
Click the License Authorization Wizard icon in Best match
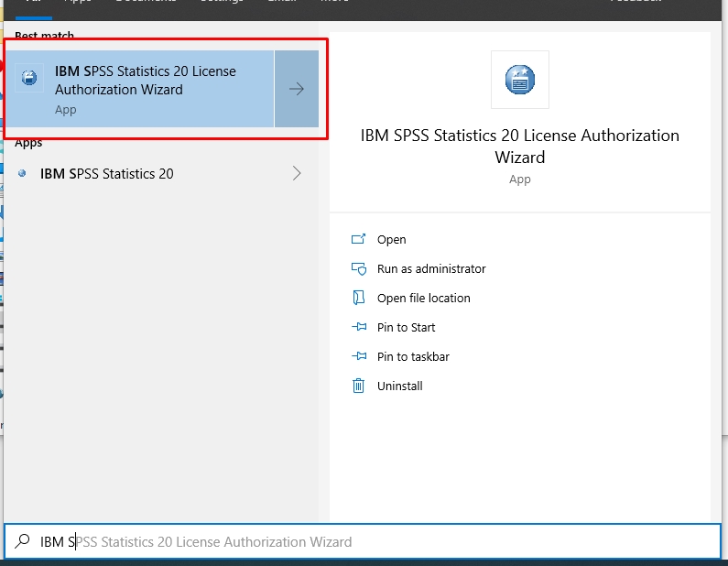tap(30, 78)
